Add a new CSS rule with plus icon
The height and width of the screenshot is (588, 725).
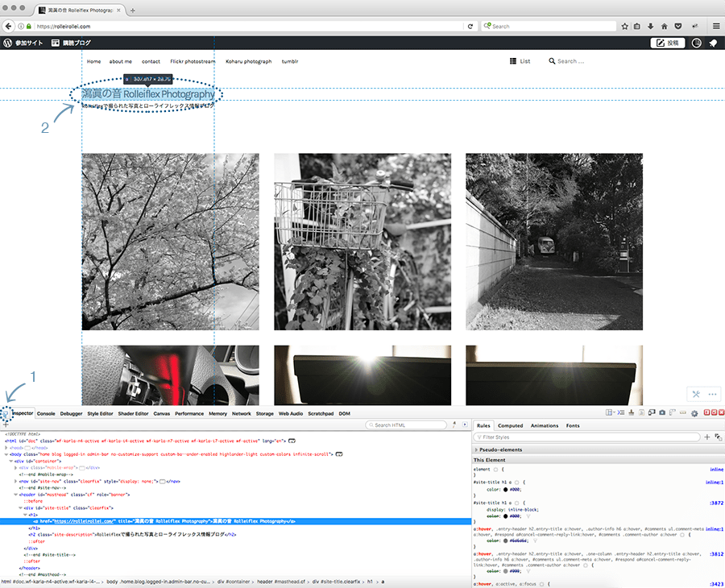click(x=706, y=437)
